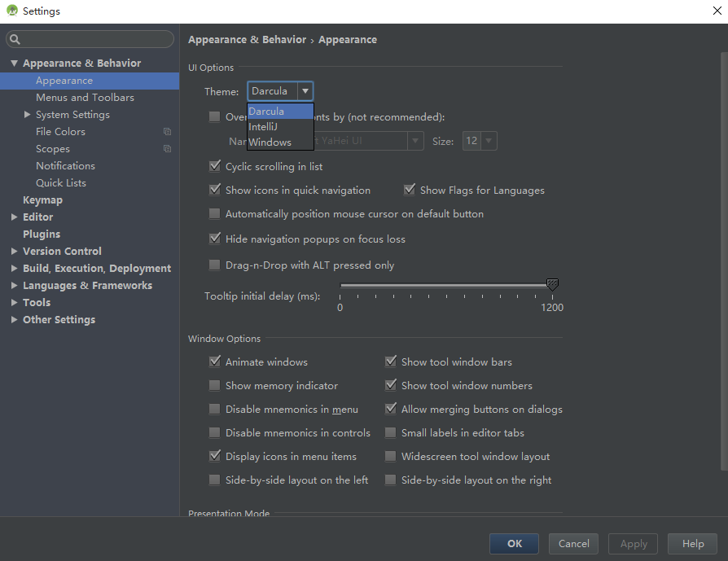Image resolution: width=728 pixels, height=561 pixels.
Task: Click the Cancel button
Action: coord(573,544)
